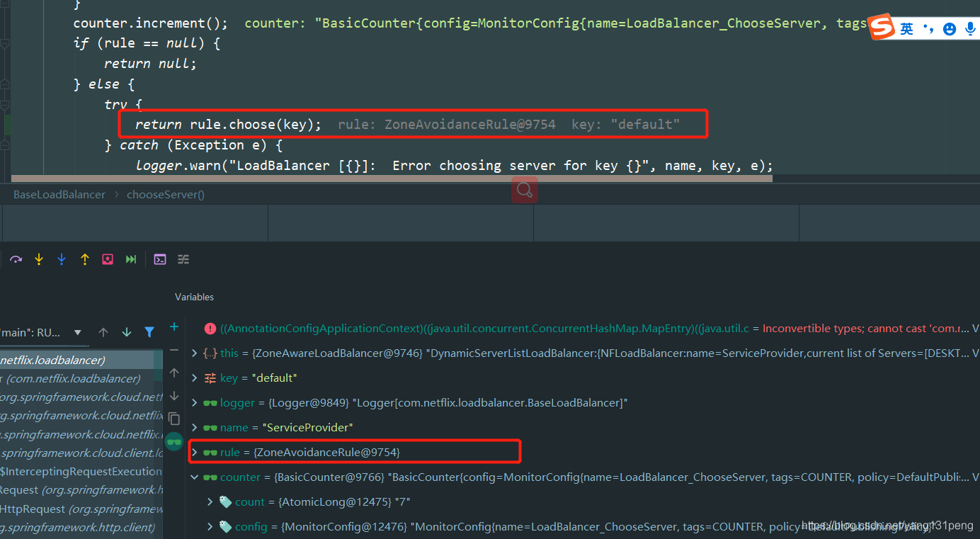Viewport: 980px width, 539px height.
Task: Toggle Sogou input between English and Chinese
Action: [906, 28]
